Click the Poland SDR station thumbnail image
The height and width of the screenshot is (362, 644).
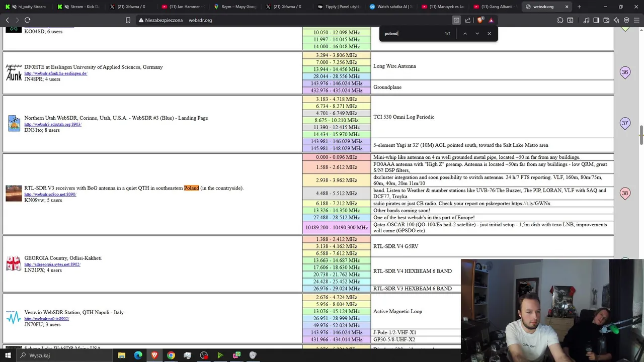[x=14, y=194]
